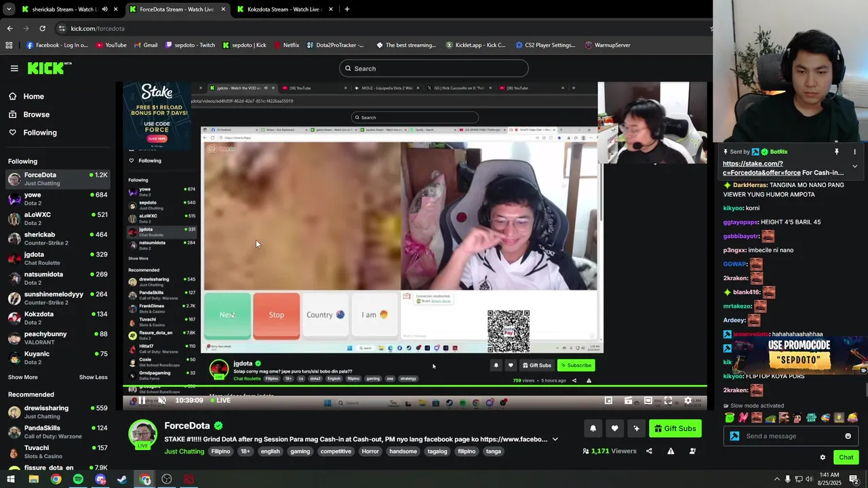Viewport: 868px width, 488px height.
Task: Go to Home in Kick sidebar
Action: point(58,96)
